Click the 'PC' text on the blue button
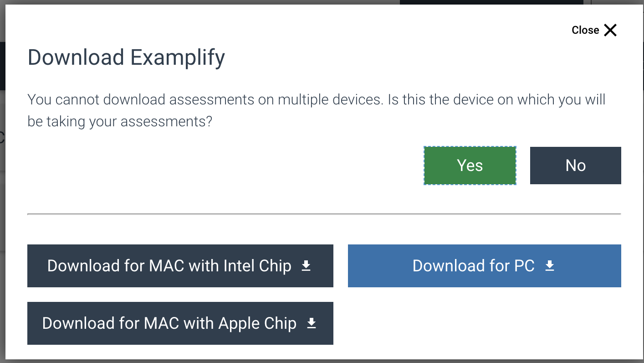 pos(524,266)
